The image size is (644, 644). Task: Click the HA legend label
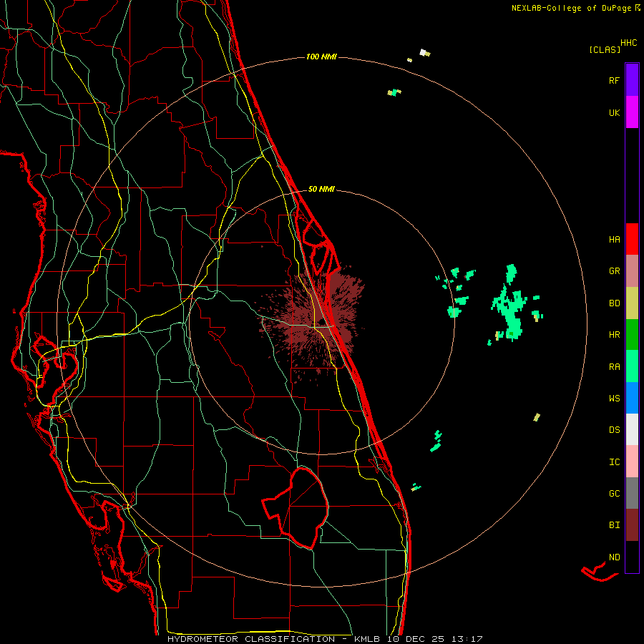(615, 240)
